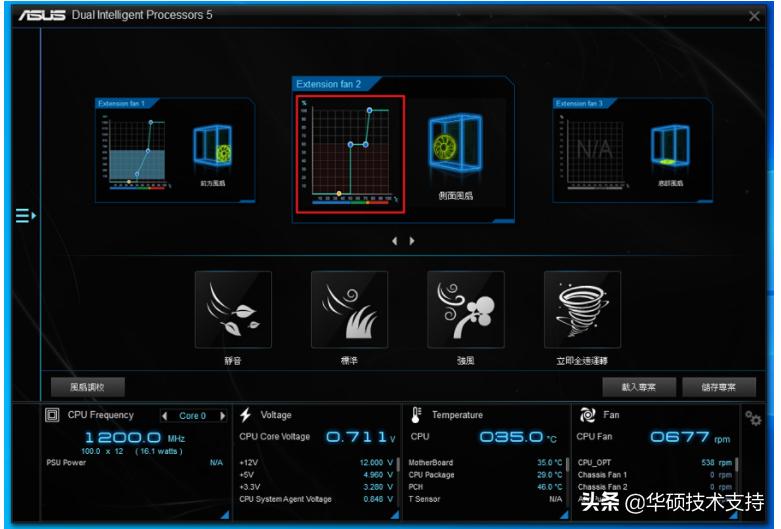
Task: Activate the full speed tornado icon
Action: 582,310
